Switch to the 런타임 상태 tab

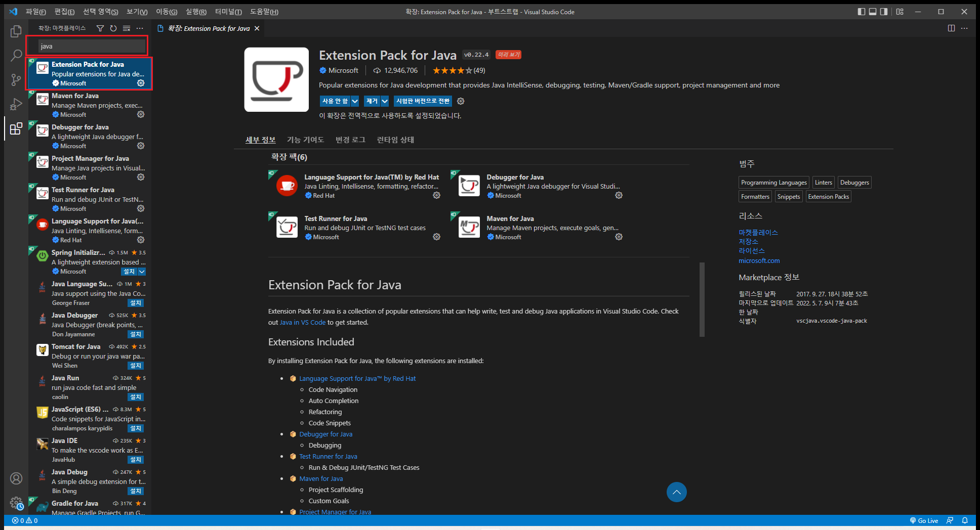pyautogui.click(x=395, y=140)
